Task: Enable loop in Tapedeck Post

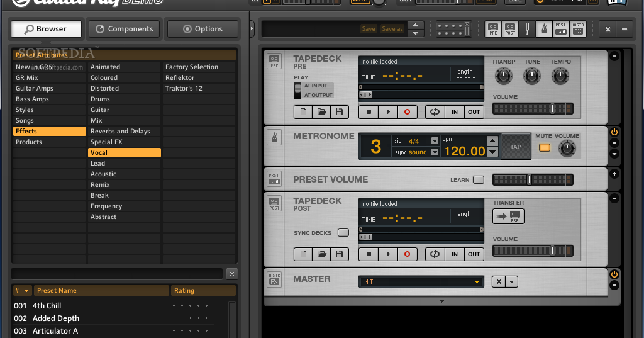Action: (435, 254)
